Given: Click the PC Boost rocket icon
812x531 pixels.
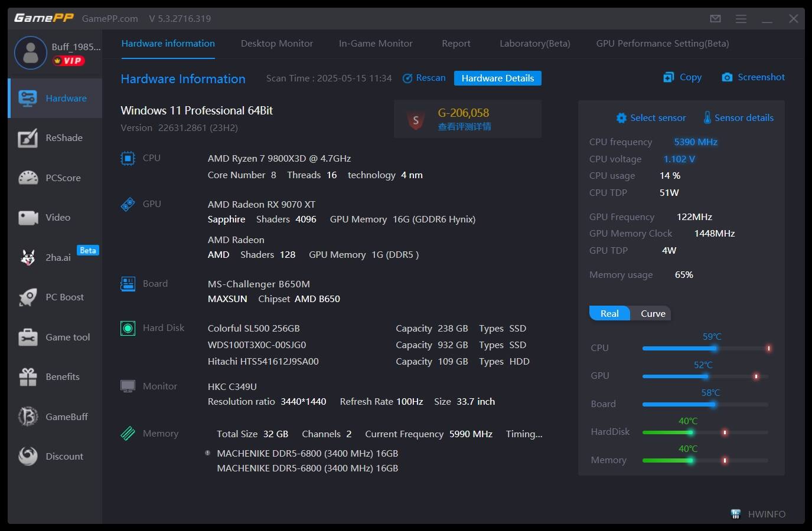Looking at the screenshot, I should point(28,297).
